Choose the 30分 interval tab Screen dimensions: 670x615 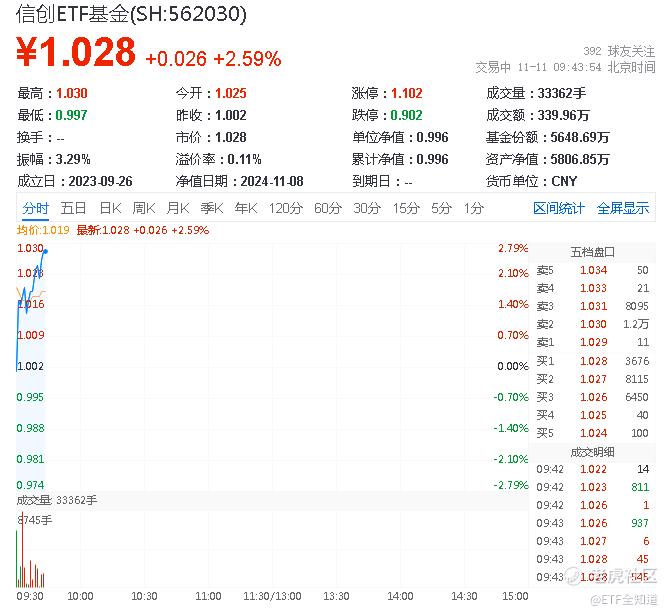(366, 208)
